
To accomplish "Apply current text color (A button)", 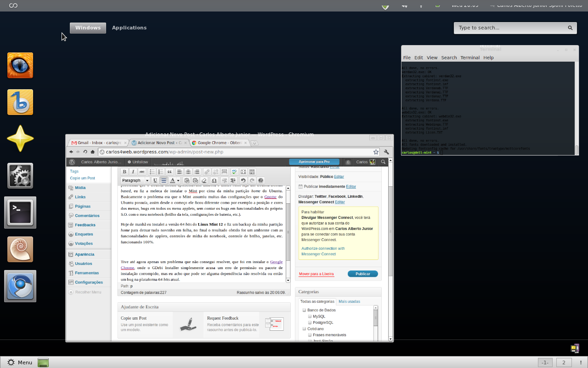I will coord(173,180).
